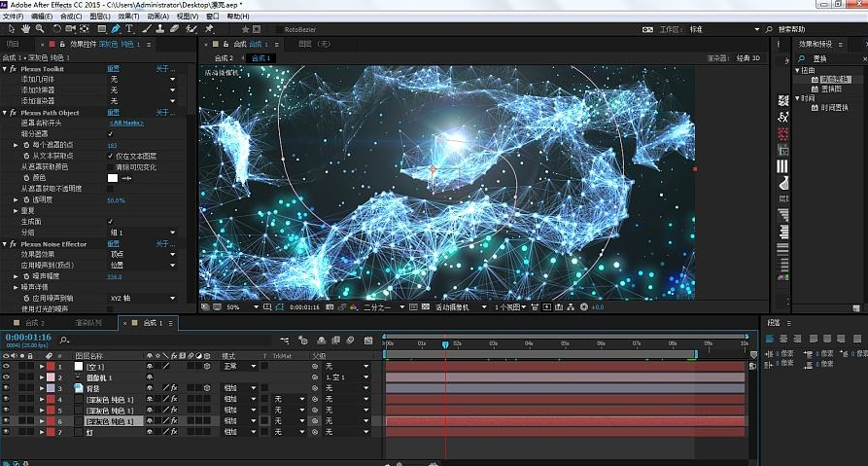Viewport: 868px width, 466px height.
Task: Click the 0:00:01:16 timecode field
Action: [28, 337]
